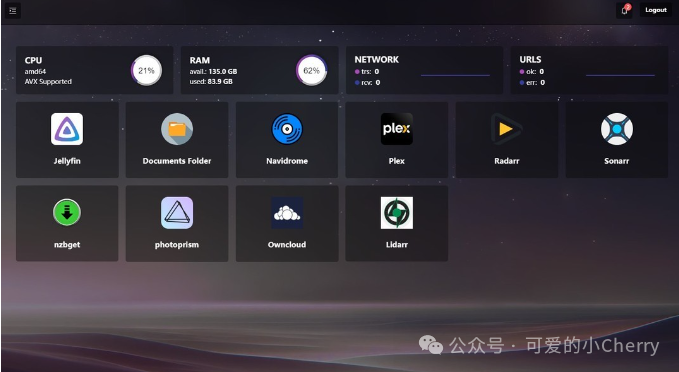Open the NETWORK stats card
The height and width of the screenshot is (372, 679).
(x=424, y=70)
